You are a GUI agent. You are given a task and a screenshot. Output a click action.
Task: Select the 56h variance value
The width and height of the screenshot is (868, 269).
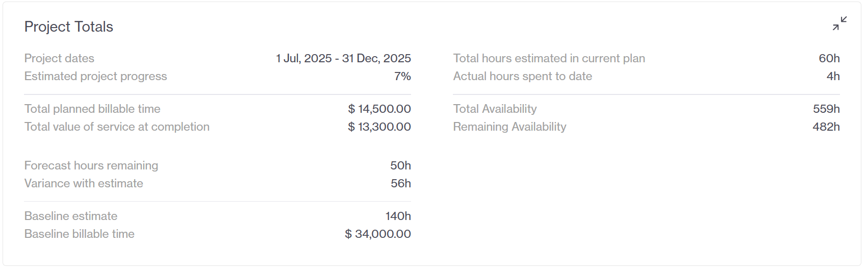point(401,183)
